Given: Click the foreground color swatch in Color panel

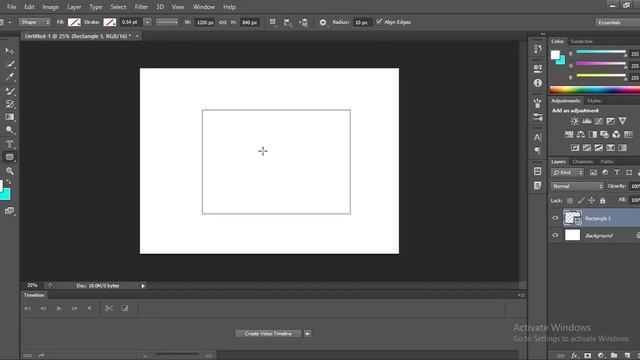Looking at the screenshot, I should (555, 55).
